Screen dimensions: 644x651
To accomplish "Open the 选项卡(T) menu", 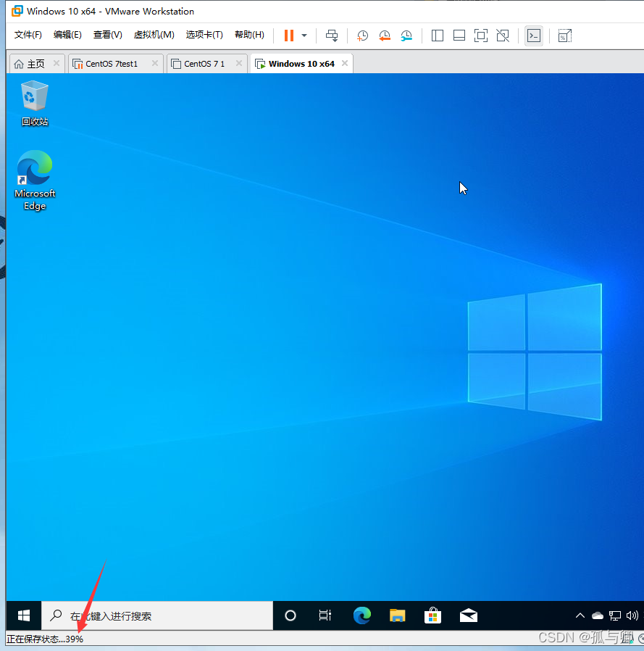I will pyautogui.click(x=204, y=35).
